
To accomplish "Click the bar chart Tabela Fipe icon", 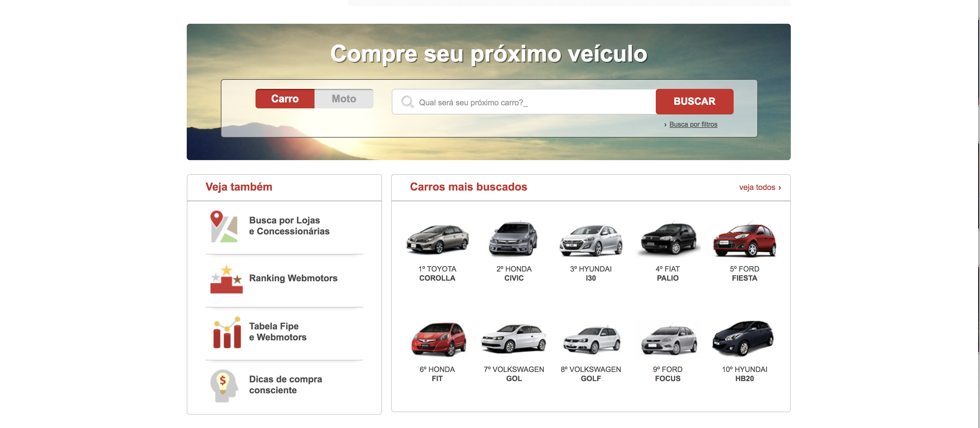I will tap(227, 332).
